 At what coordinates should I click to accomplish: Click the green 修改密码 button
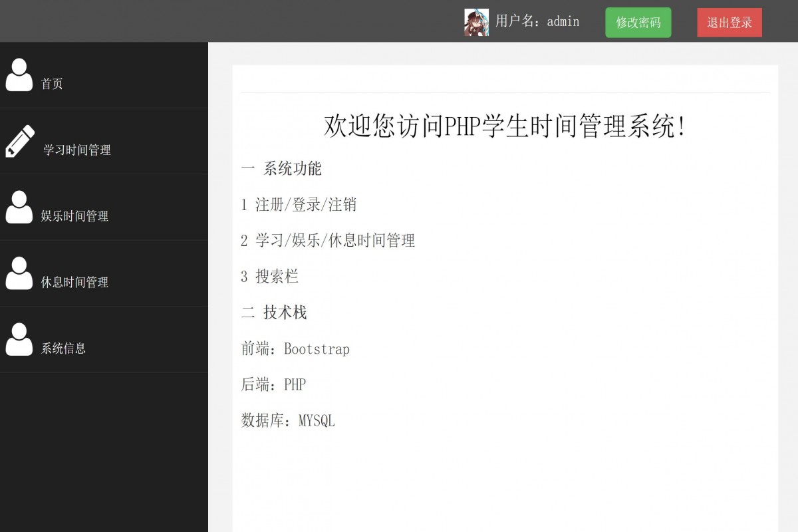(x=638, y=22)
